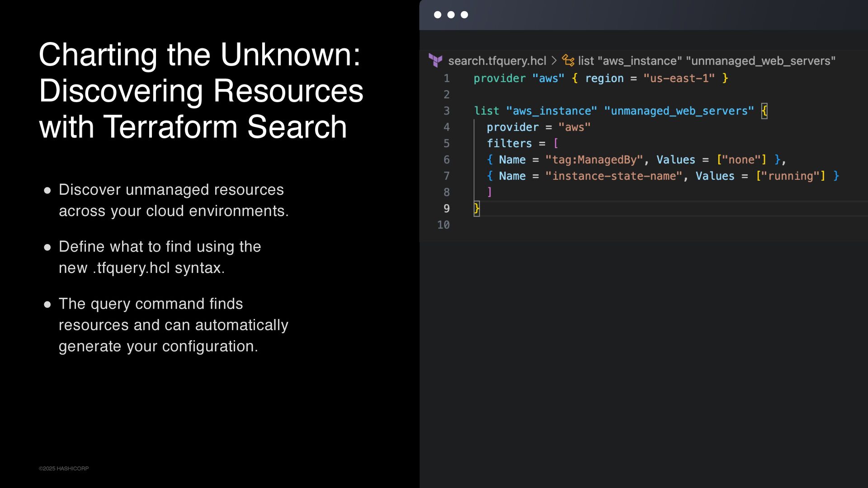Click the first window control dot
The width and height of the screenshot is (868, 488).
click(x=438, y=15)
